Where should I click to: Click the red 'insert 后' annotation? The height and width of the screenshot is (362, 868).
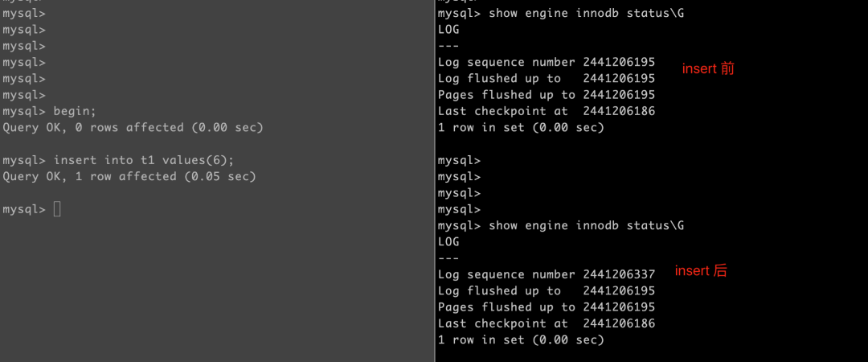pos(701,270)
